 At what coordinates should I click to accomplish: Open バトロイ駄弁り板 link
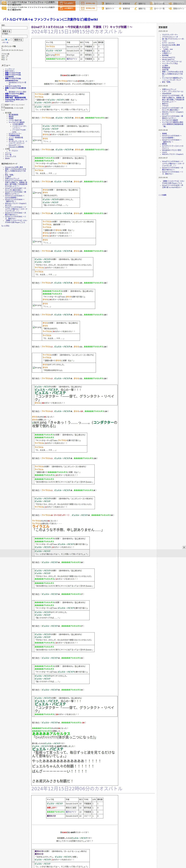coord(15,120)
